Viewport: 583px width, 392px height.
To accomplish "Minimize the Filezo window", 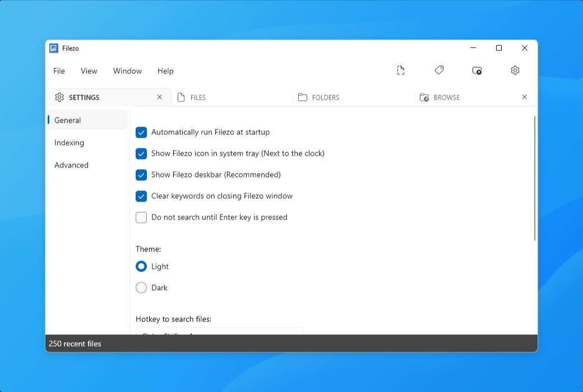I will 473,48.
